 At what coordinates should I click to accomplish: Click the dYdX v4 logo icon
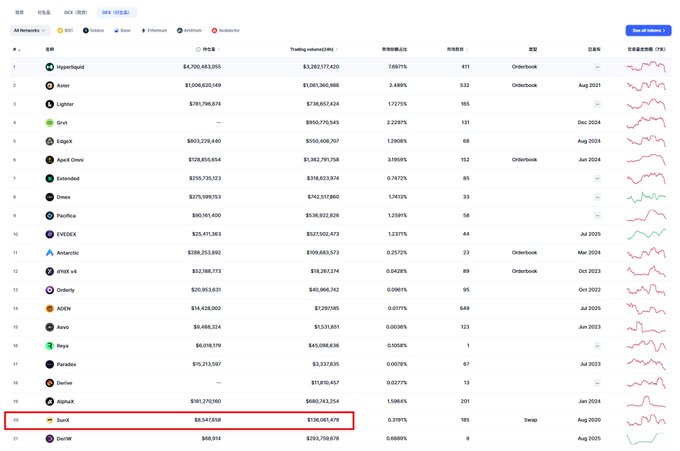pyautogui.click(x=49, y=271)
